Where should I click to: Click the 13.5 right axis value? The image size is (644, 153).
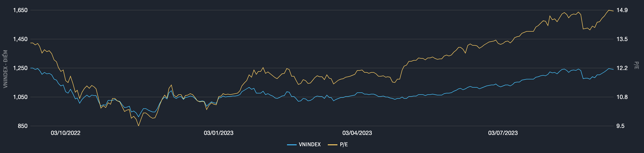(622, 39)
